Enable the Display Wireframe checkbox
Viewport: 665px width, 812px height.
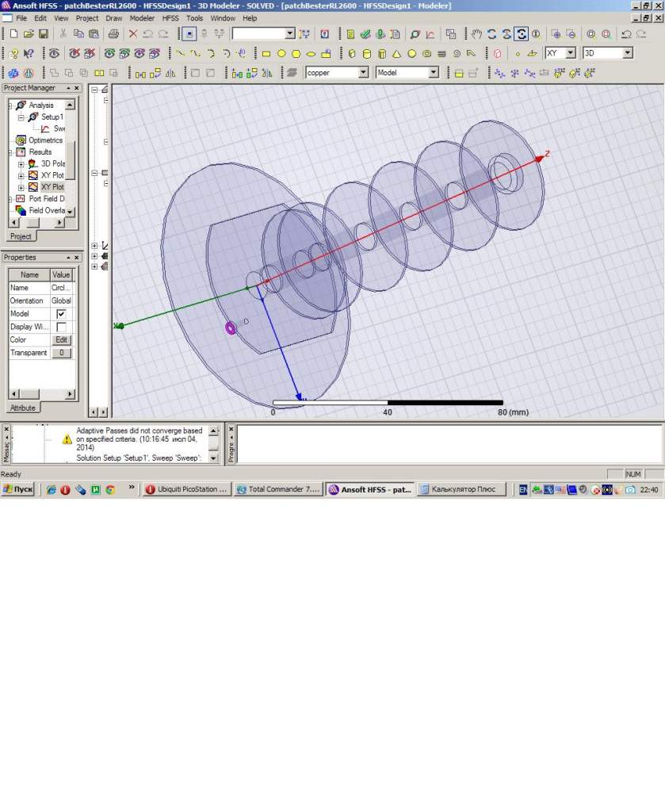point(61,327)
